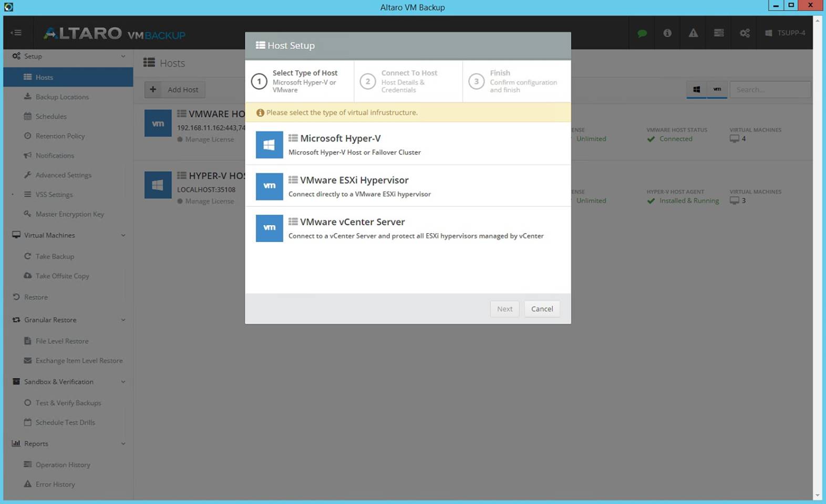The width and height of the screenshot is (826, 504).
Task: Click the TSUPP-4 server label
Action: pyautogui.click(x=786, y=33)
